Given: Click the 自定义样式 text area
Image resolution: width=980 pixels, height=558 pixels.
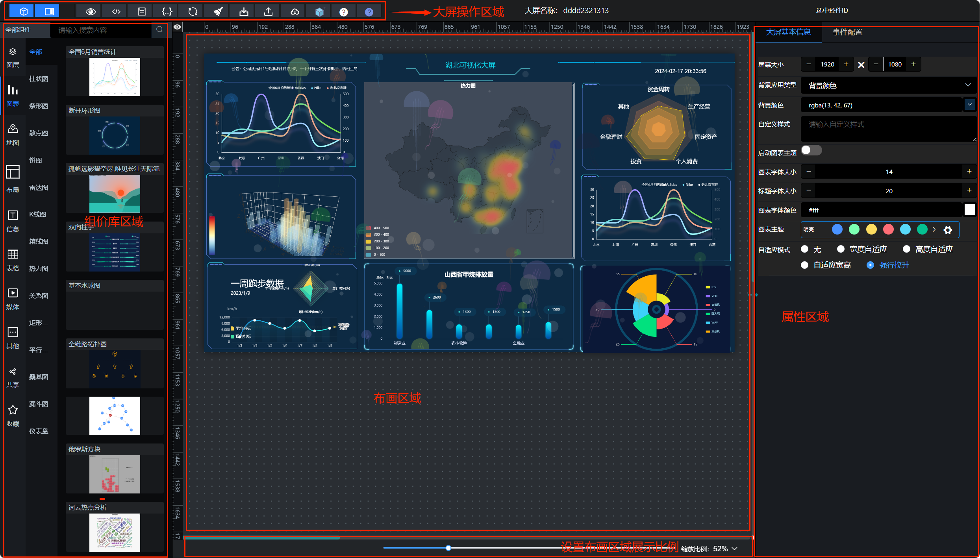Looking at the screenshot, I should coord(889,129).
